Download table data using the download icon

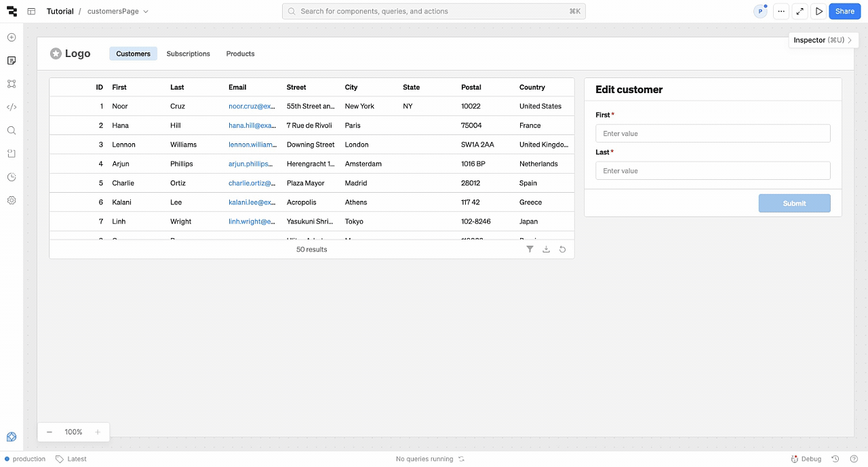[546, 250]
